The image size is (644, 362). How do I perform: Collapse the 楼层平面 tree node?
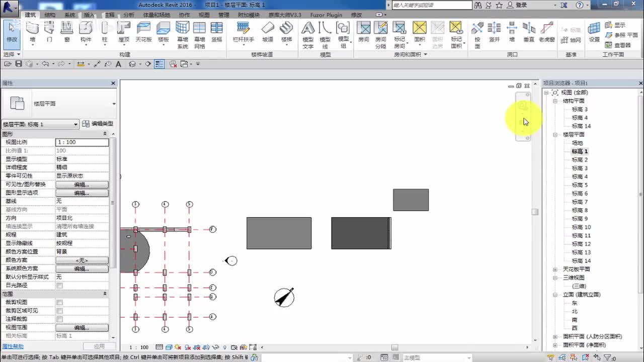point(555,135)
